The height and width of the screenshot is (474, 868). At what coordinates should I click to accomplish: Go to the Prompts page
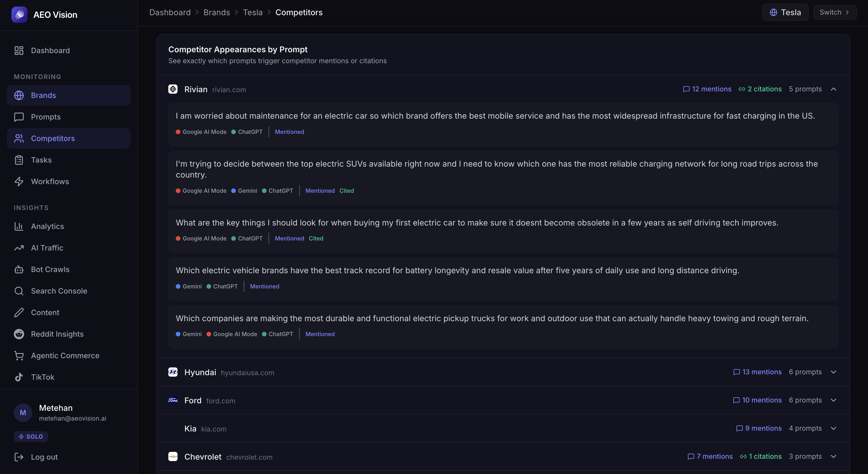(x=45, y=117)
